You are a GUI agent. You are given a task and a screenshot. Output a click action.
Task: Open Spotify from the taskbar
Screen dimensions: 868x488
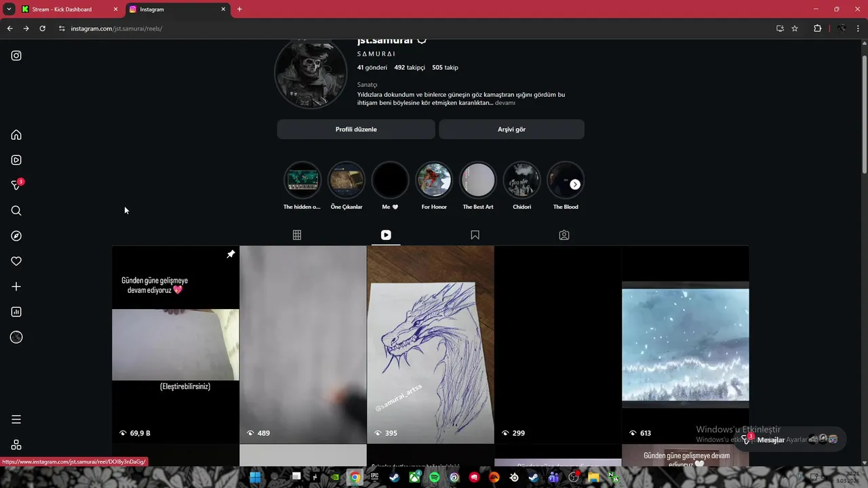435,477
